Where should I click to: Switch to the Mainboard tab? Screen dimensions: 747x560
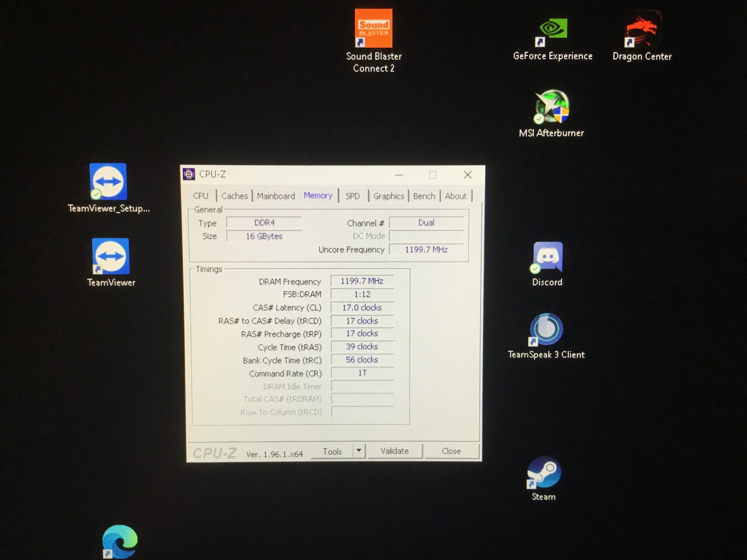pyautogui.click(x=276, y=196)
